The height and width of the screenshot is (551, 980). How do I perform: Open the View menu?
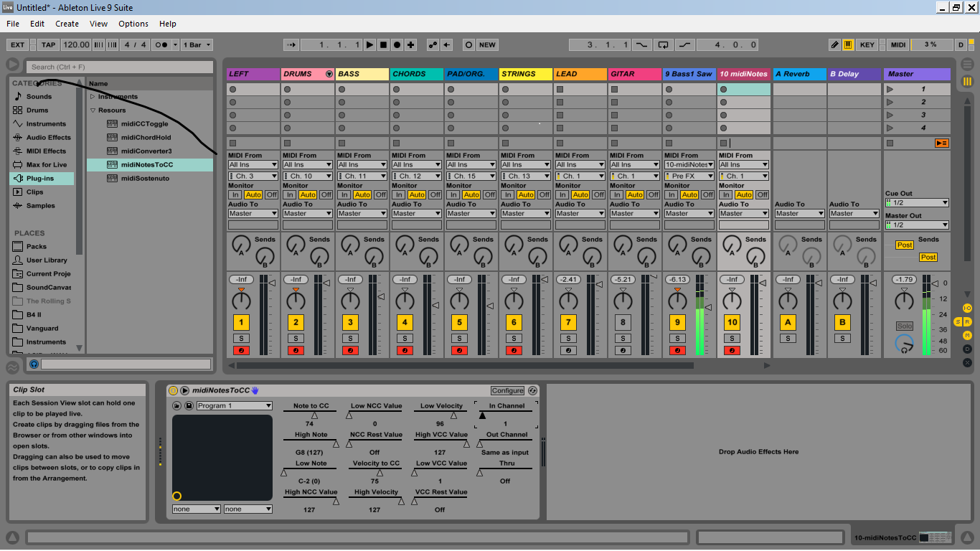coord(99,24)
